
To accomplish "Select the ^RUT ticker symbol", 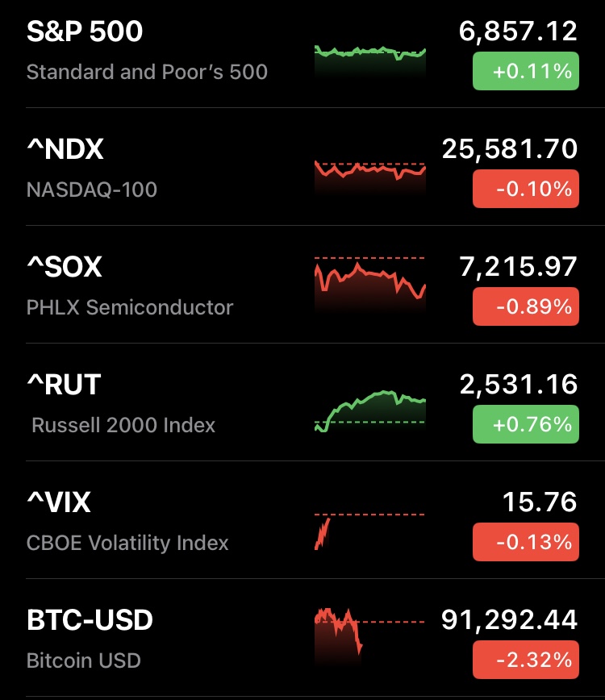I will coord(64,385).
